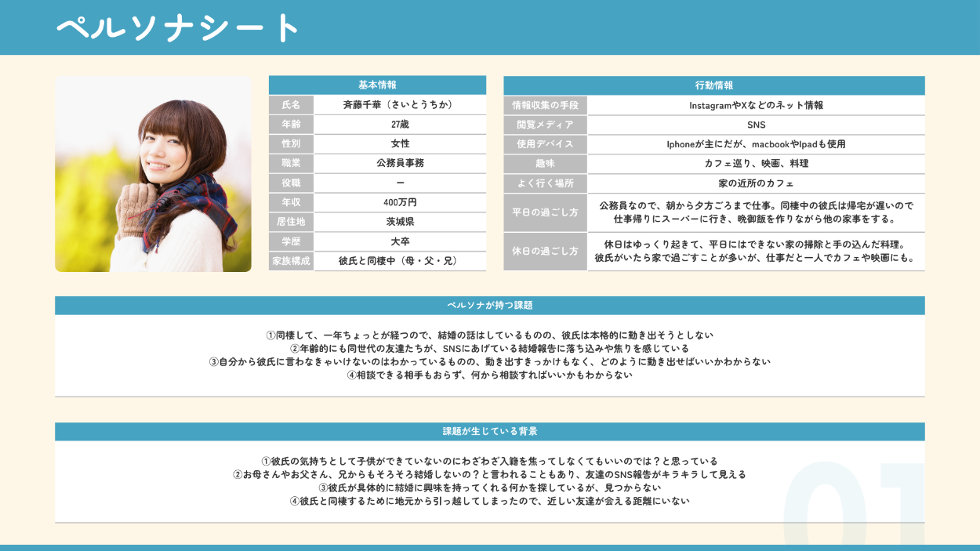The image size is (980, 551).
Task: Click the 行動情報 table header
Action: (x=713, y=85)
